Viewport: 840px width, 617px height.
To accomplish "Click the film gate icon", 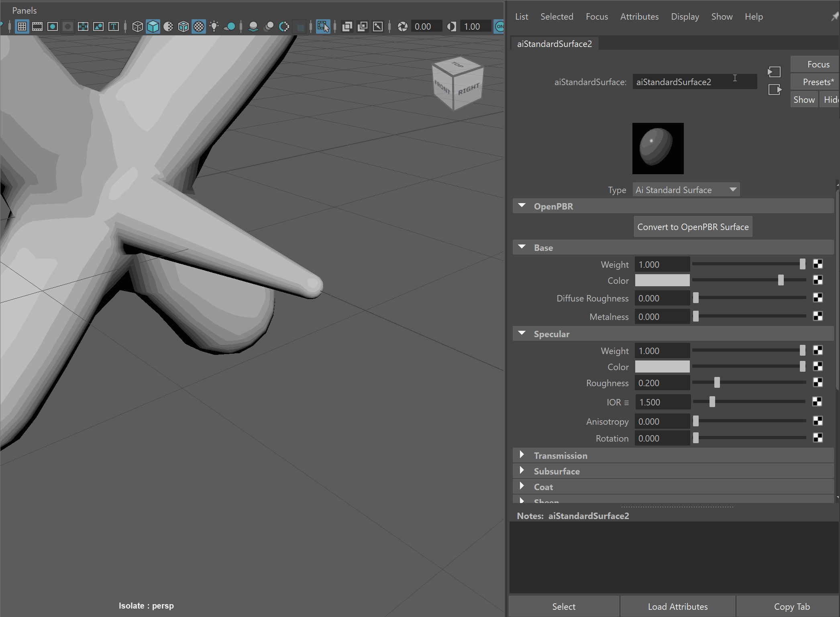I will click(37, 26).
